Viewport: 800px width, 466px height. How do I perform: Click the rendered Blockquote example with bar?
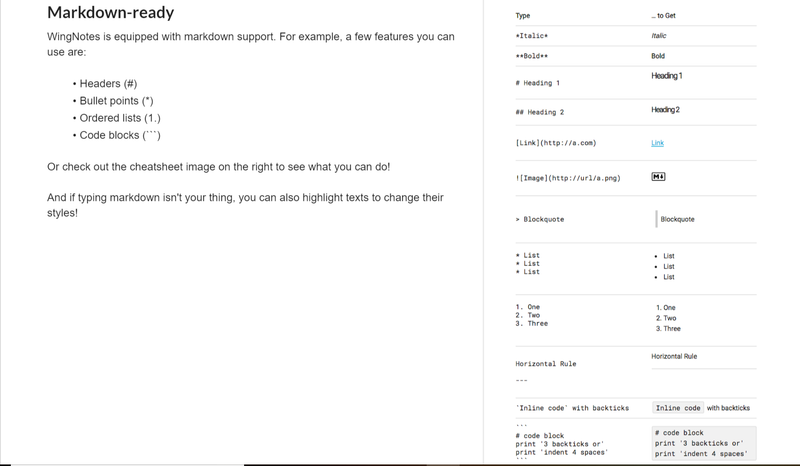click(675, 219)
